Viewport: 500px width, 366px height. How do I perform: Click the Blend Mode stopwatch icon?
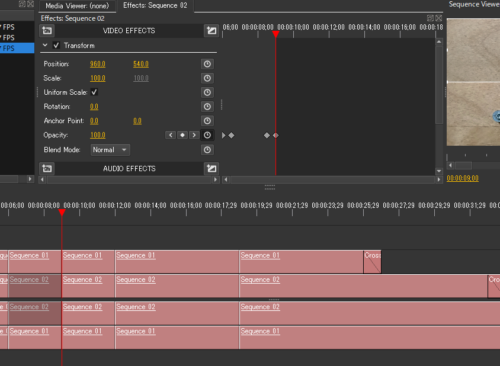(207, 150)
